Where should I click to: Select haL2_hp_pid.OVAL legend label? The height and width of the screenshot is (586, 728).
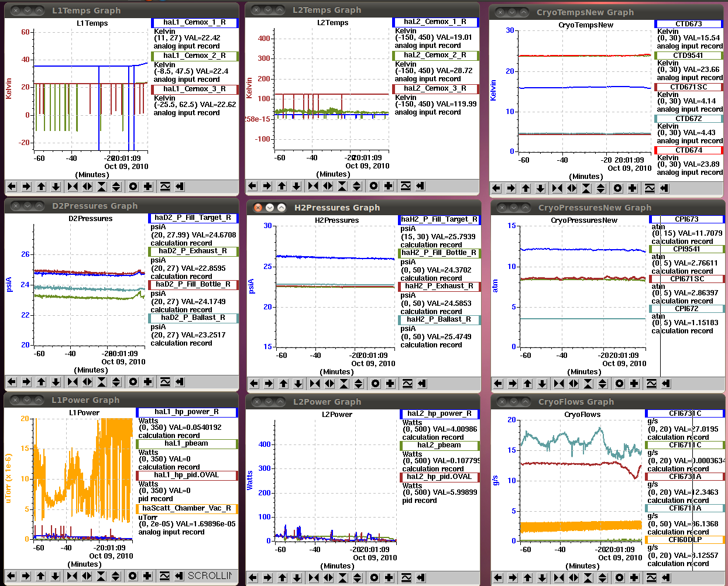coord(439,477)
